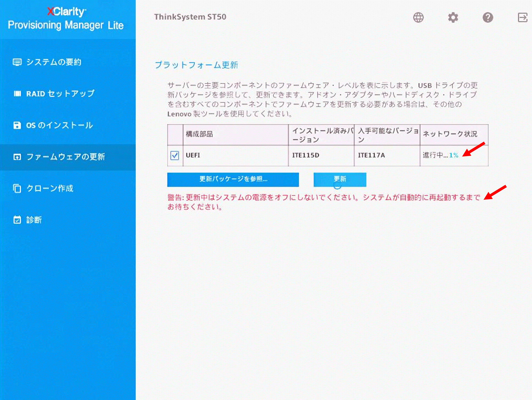Click the 進行中...1% progress status
This screenshot has width=532, height=400.
coord(441,155)
